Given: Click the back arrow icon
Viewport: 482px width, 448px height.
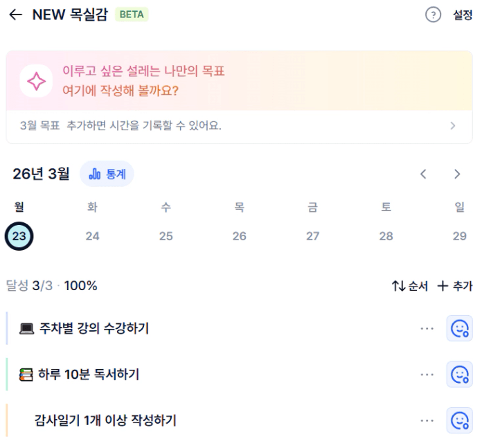Looking at the screenshot, I should pos(15,15).
